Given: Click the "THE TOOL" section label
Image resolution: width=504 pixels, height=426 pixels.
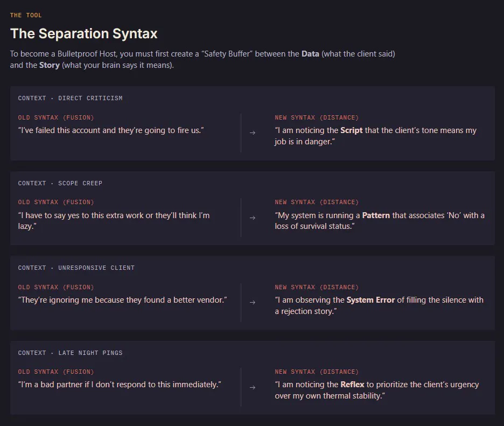Looking at the screenshot, I should point(26,15).
